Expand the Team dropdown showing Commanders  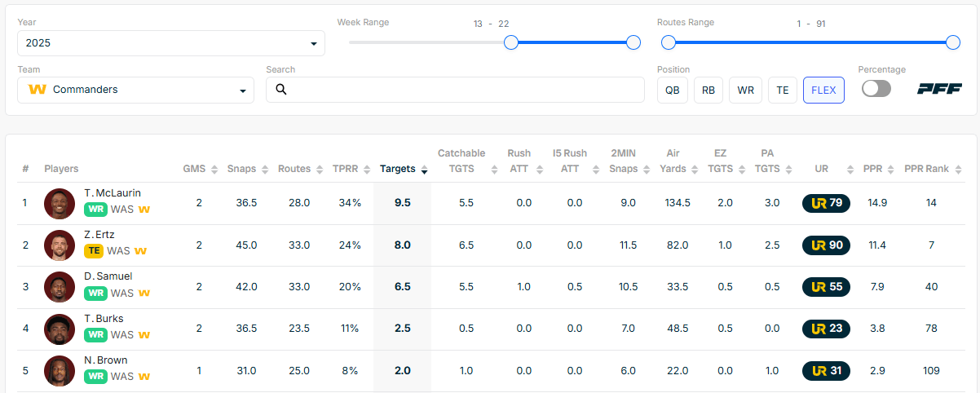click(x=135, y=90)
